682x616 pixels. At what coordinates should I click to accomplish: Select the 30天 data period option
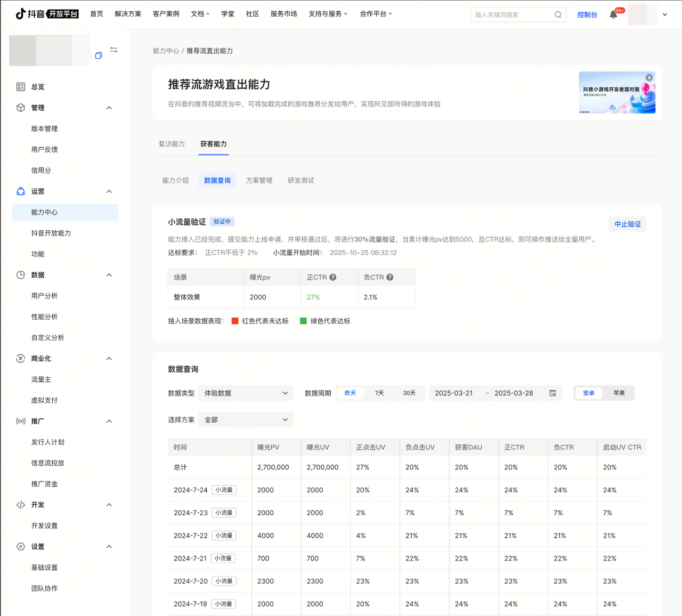coord(409,393)
